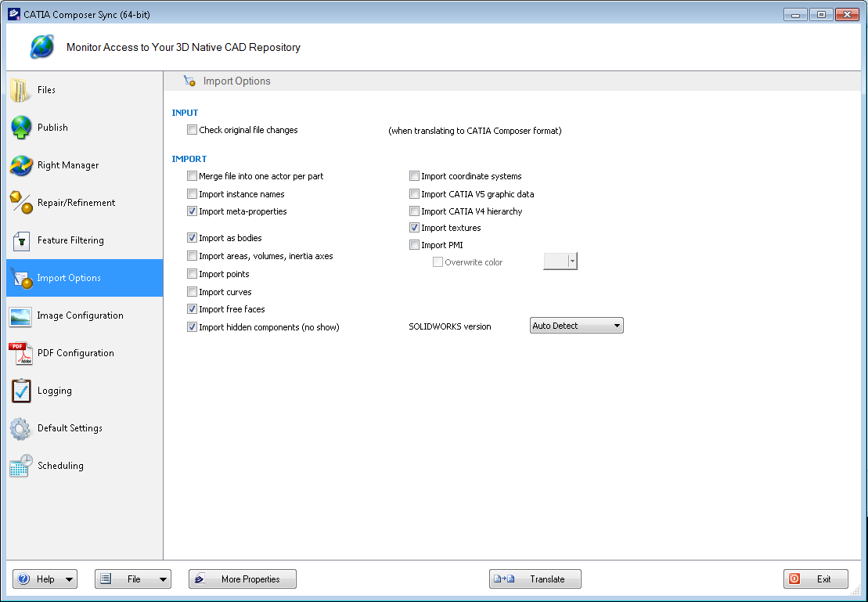Uncheck Import textures
This screenshot has height=602, width=868.
tap(414, 228)
